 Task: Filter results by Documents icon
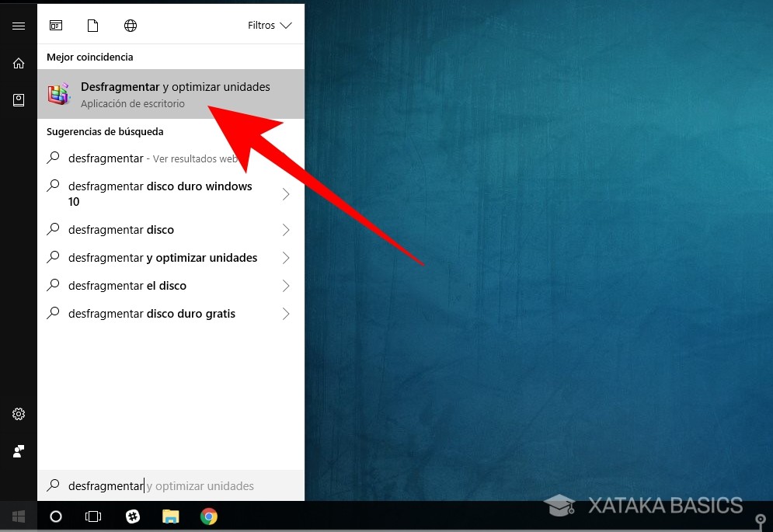[x=93, y=26]
